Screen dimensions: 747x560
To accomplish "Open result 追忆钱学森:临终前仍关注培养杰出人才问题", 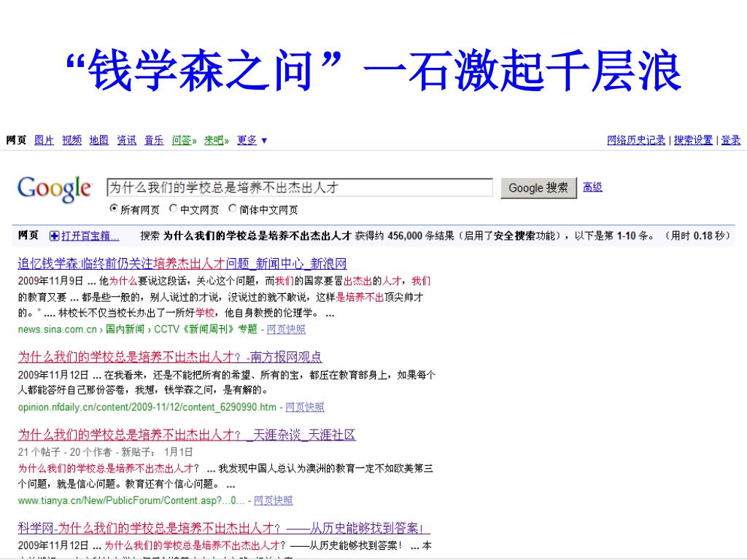I will click(182, 263).
